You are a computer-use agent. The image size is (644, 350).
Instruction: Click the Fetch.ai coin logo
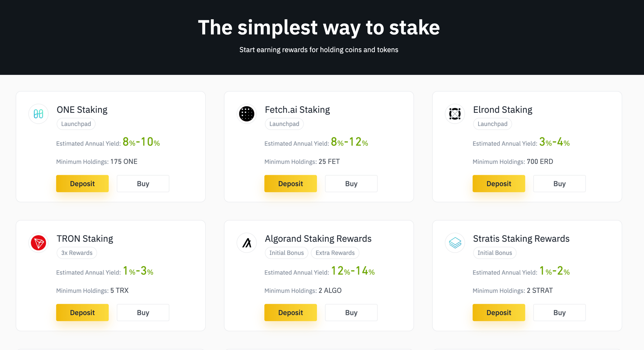[x=246, y=114]
